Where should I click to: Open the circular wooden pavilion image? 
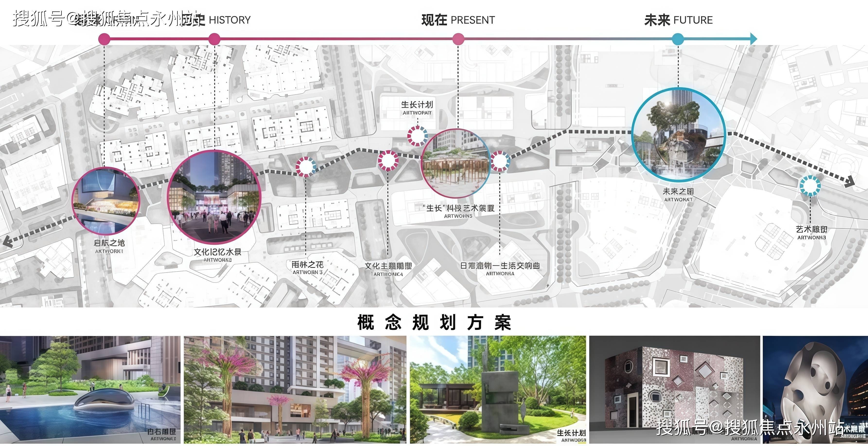pos(456,163)
